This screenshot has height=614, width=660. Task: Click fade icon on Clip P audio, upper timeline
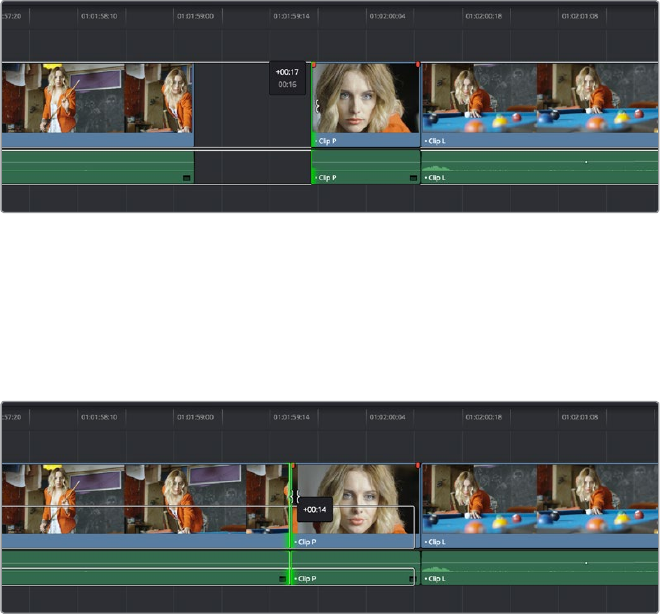click(413, 178)
